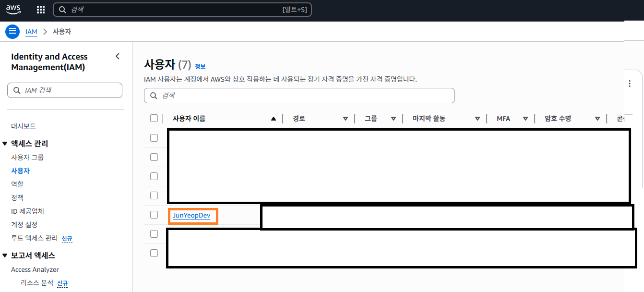This screenshot has height=292, width=644.
Task: Click the magnifier icon in IAM search
Action: click(x=17, y=90)
